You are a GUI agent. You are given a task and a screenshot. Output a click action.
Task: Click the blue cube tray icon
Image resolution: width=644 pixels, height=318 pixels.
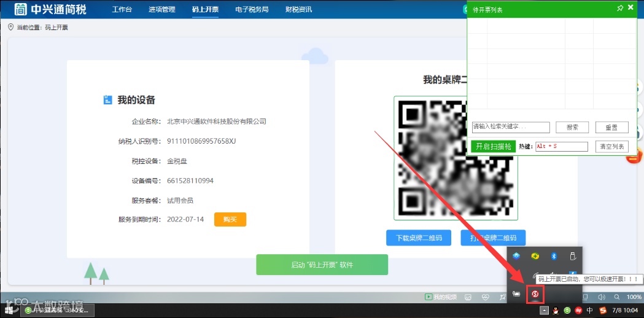pos(517,257)
